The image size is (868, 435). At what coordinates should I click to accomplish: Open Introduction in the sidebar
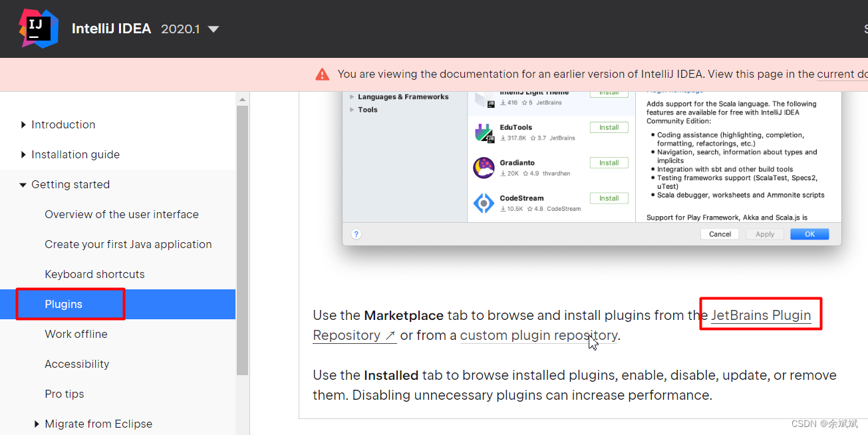[63, 124]
